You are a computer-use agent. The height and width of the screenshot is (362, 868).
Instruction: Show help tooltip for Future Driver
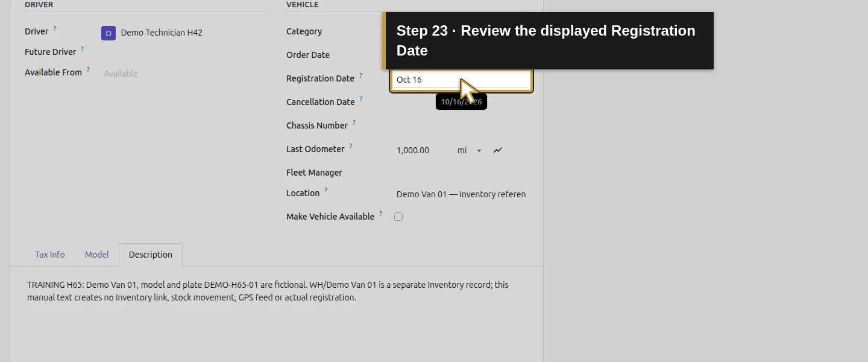coord(83,48)
